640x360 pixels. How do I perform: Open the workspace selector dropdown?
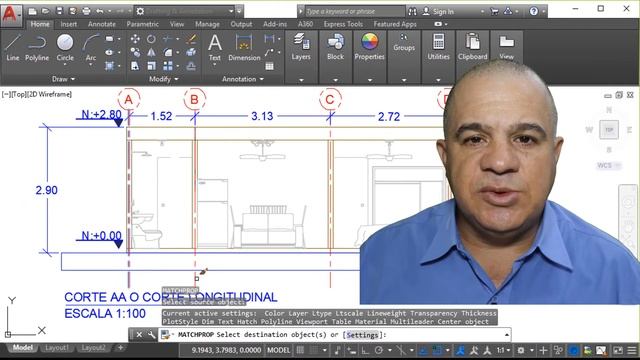coord(231,11)
